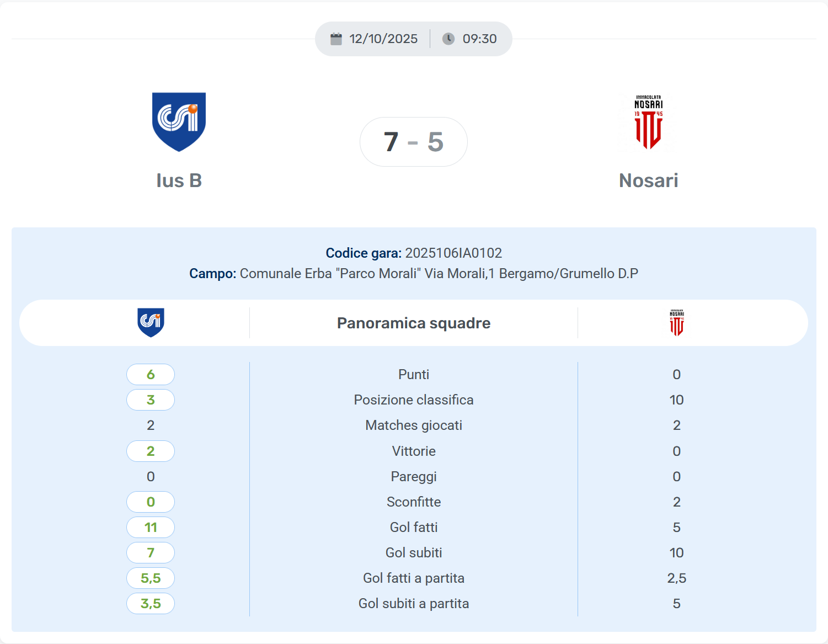828x644 pixels.
Task: Click Ius B Posizione classifica badge
Action: pos(151,400)
